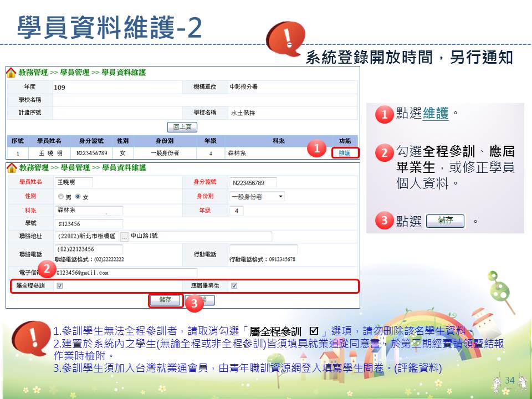Screen dimensions: 532x399
Task: Click the numbered circle 2 over the email label
Action: click(x=47, y=269)
